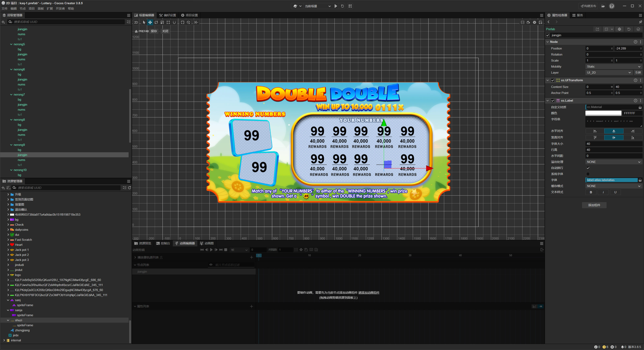Image resolution: width=644 pixels, height=350 pixels.
Task: Open the 溢出处理 NONE dropdown
Action: coord(614,162)
